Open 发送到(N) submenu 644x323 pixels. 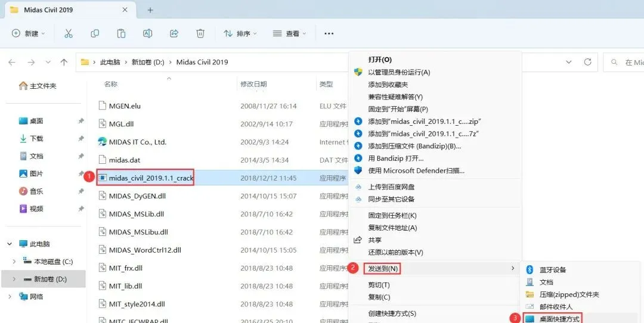coord(383,268)
